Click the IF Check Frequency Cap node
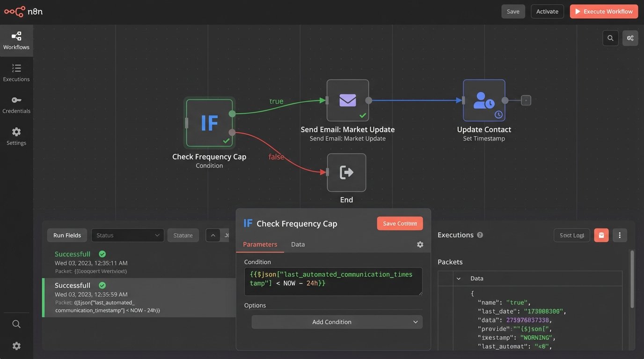Screen dimensions: 644x359 pyautogui.click(x=209, y=123)
